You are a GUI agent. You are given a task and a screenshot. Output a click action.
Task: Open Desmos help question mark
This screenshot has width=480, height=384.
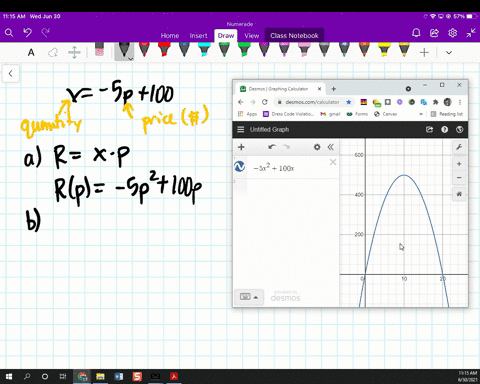445,129
